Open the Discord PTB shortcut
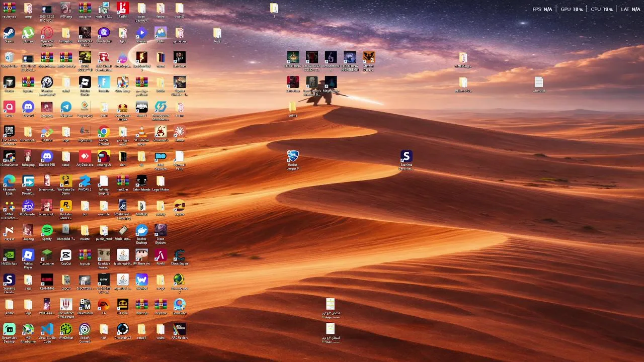This screenshot has width=644, height=362. 47,158
